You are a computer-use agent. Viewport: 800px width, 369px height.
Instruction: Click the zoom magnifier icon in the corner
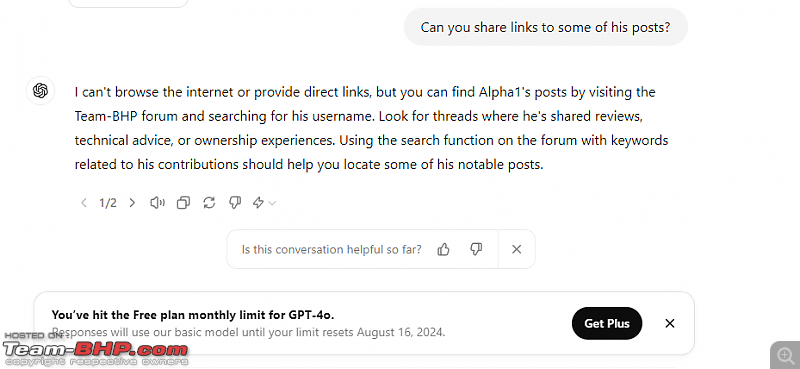(784, 355)
